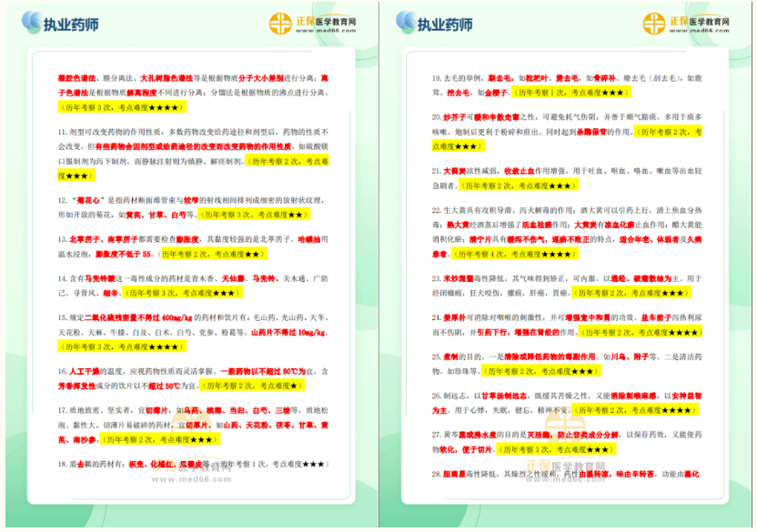Open www.med66.com link in left page header
757x532 pixels.
325,30
